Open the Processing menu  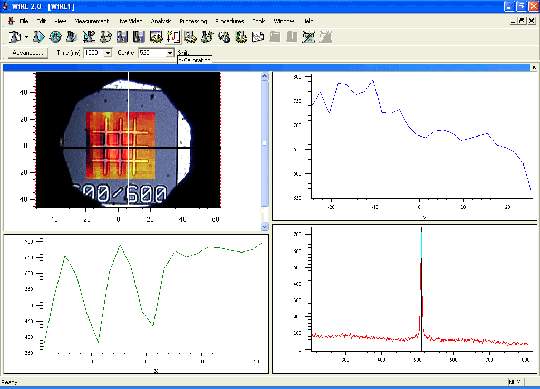pos(193,21)
